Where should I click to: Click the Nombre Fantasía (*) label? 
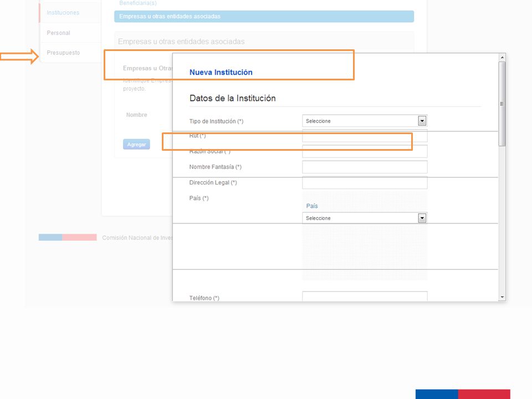[x=216, y=167]
